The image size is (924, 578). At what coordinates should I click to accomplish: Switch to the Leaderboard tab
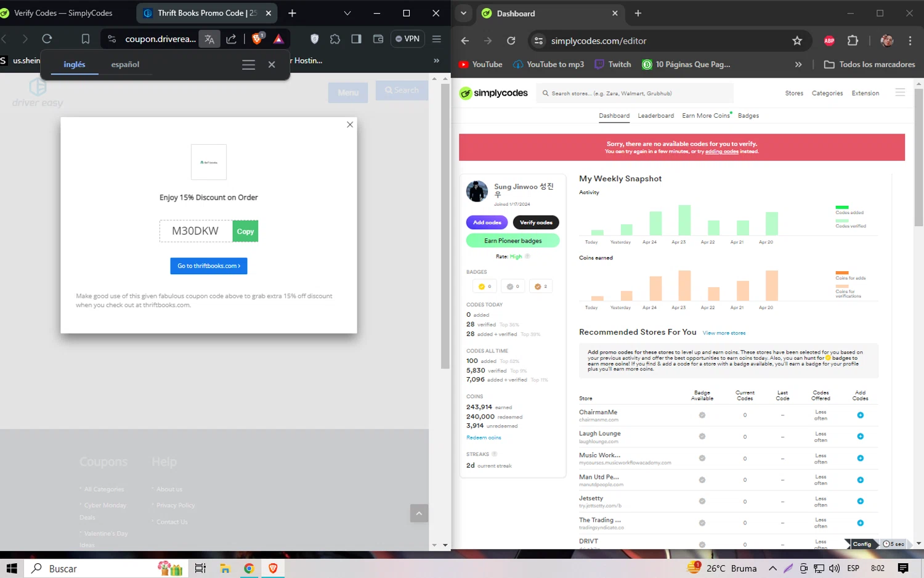(x=655, y=116)
